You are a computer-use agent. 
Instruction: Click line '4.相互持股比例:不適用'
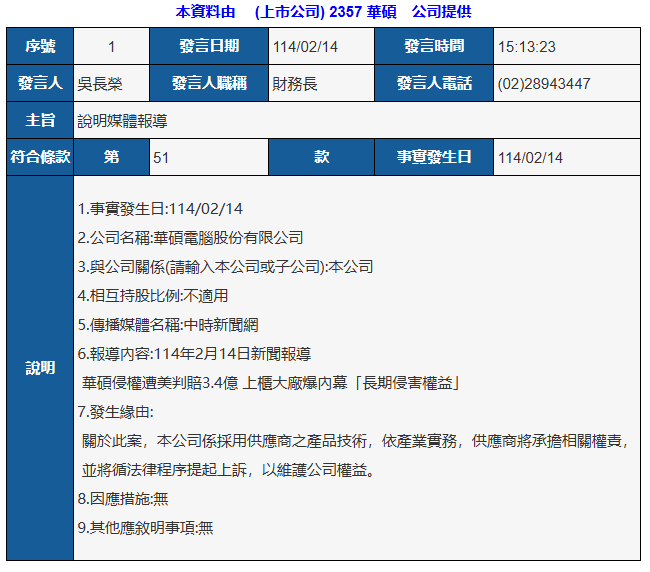coord(153,296)
